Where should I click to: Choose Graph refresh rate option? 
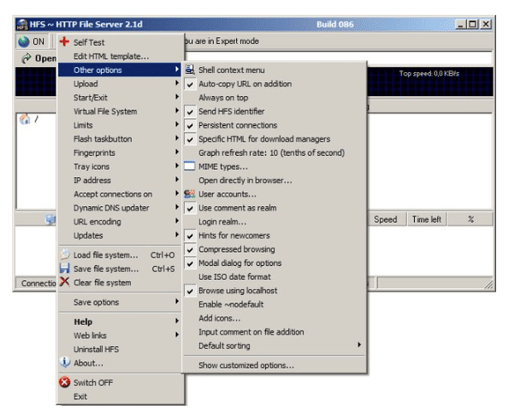(274, 152)
